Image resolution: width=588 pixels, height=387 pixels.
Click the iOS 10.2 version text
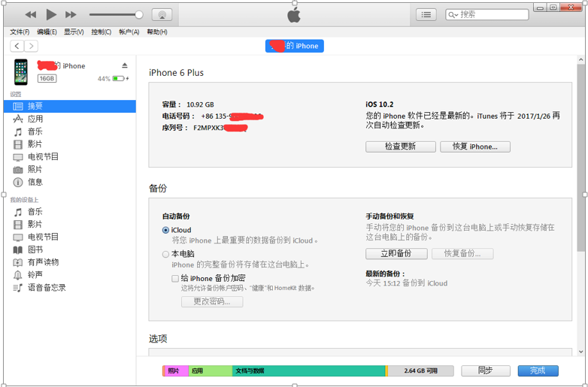pyautogui.click(x=380, y=104)
